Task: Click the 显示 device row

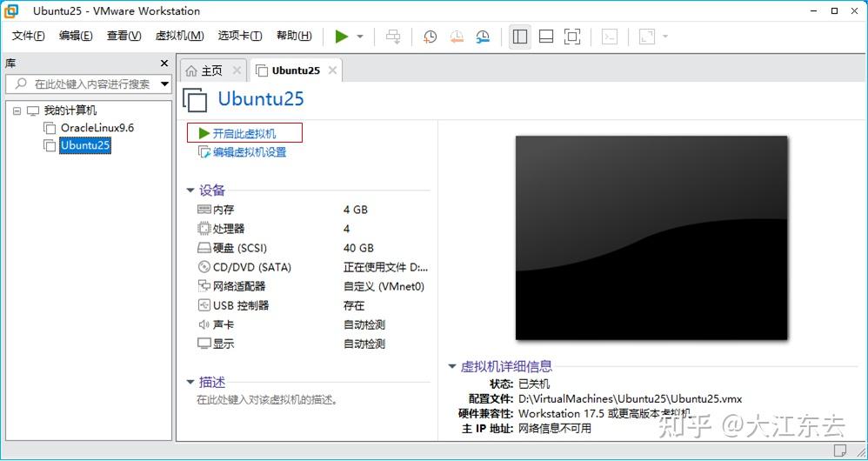Action: point(313,344)
